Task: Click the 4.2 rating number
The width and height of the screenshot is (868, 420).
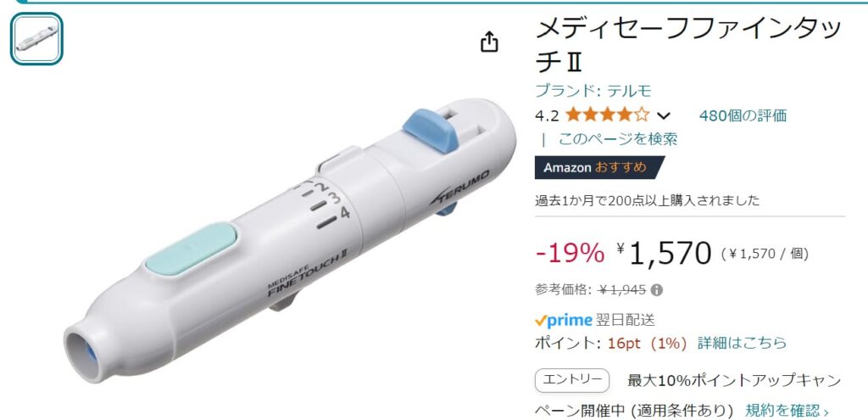Action: coord(547,115)
